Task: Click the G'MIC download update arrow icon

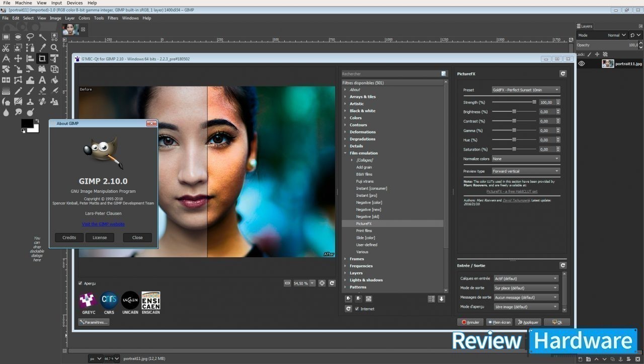Action: (441, 299)
